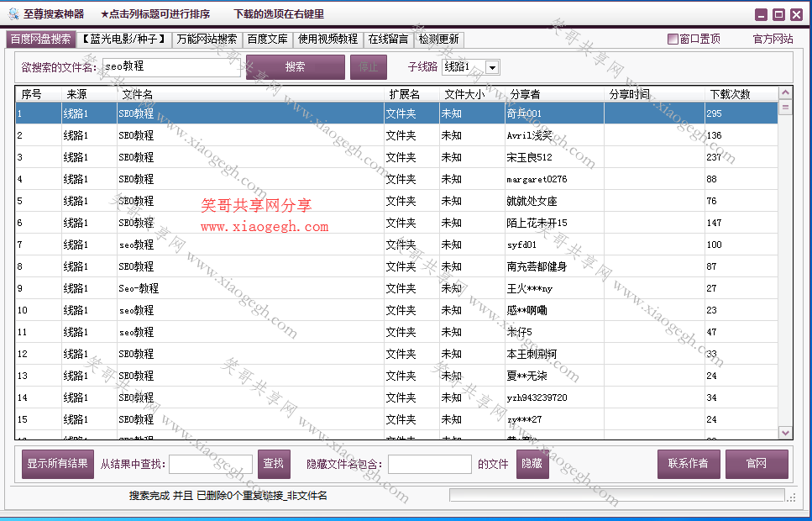Viewport: 812px width, 521px height.
Task: Click the filename search field containing seo教程
Action: point(171,67)
